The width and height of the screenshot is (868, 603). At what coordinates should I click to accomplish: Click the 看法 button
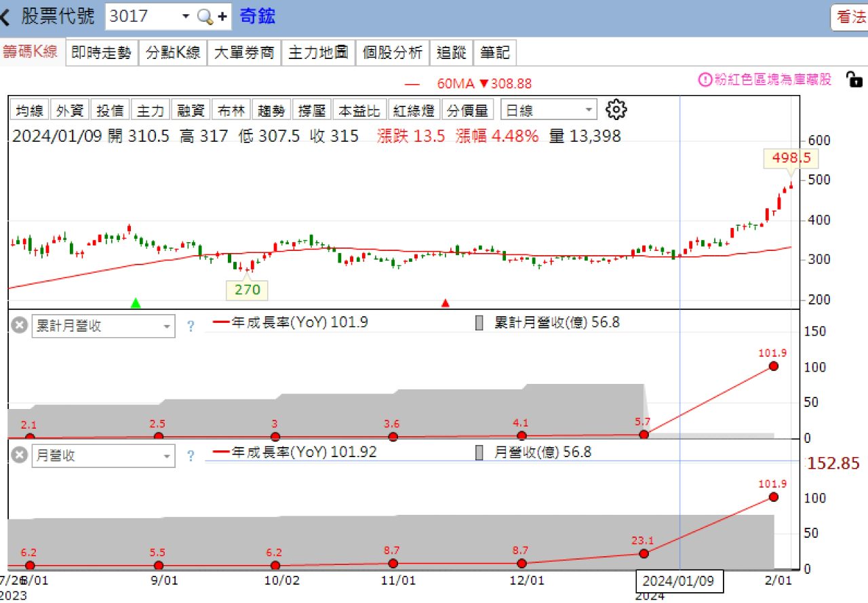850,17
